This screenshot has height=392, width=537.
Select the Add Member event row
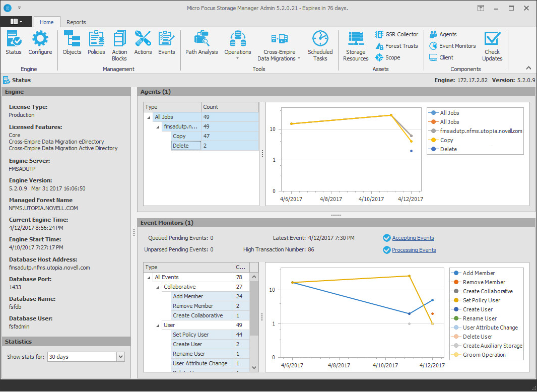point(210,296)
